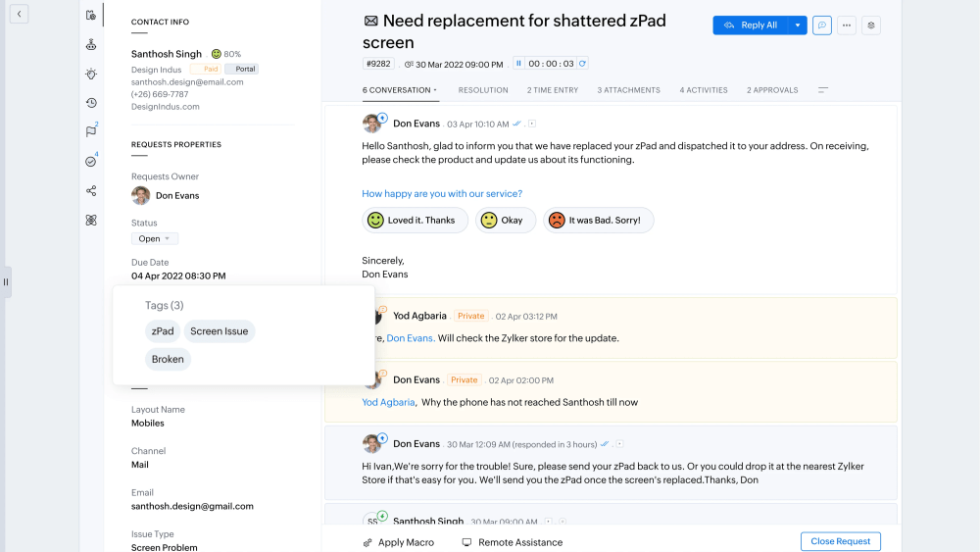Open the three-dots more actions menu
The height and width of the screenshot is (552, 980).
(847, 25)
